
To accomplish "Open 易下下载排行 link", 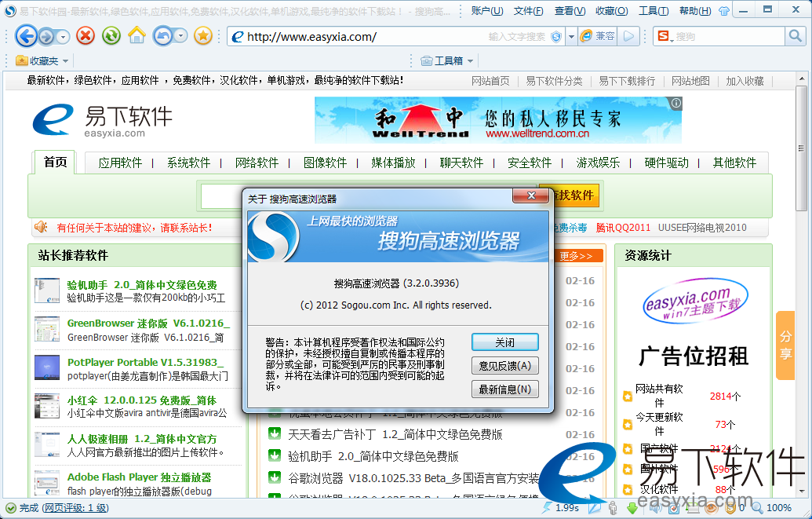I will [x=627, y=81].
